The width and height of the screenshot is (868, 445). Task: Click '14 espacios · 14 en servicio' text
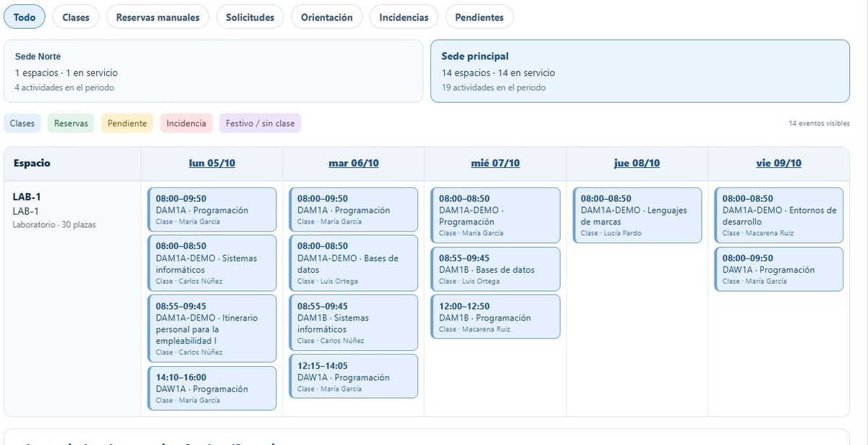pos(498,73)
